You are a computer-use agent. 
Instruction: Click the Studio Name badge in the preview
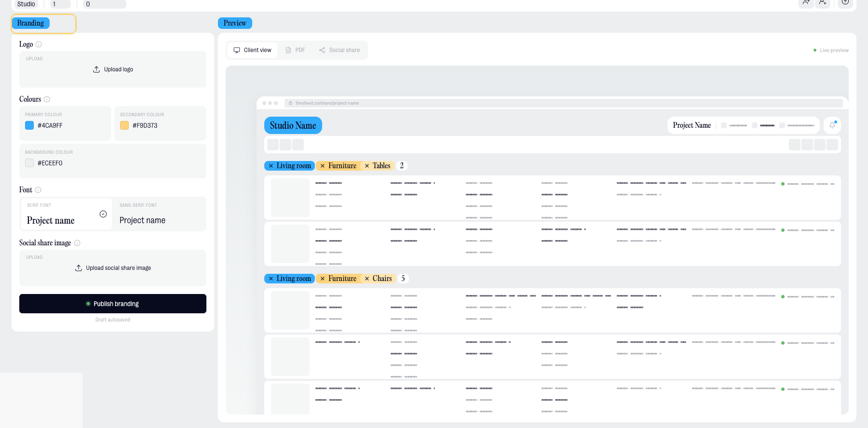point(293,125)
